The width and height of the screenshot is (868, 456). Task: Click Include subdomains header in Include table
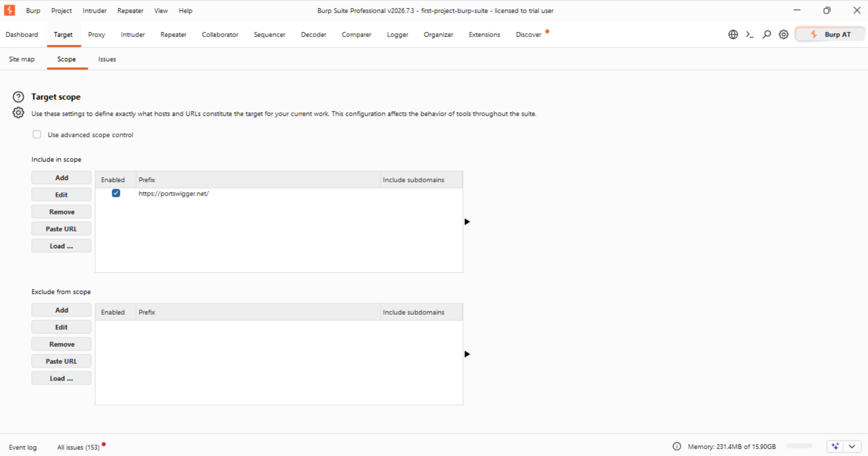tap(421, 180)
